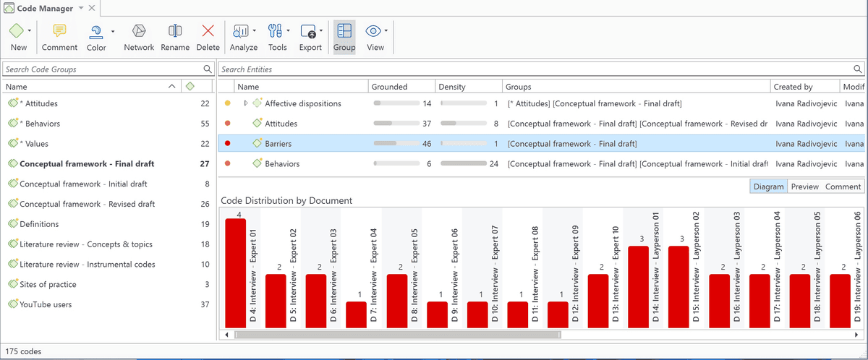Click the New code icon
The height and width of the screenshot is (360, 868).
[x=17, y=31]
